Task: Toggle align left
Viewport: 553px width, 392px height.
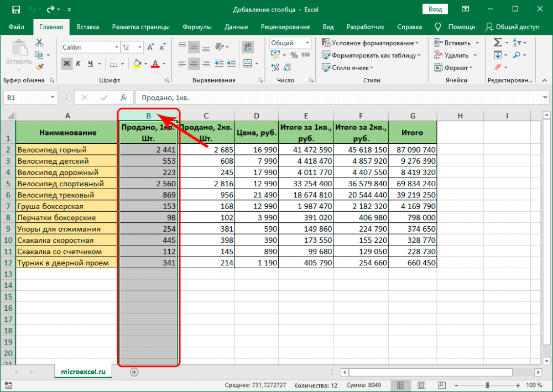Action: click(x=182, y=64)
